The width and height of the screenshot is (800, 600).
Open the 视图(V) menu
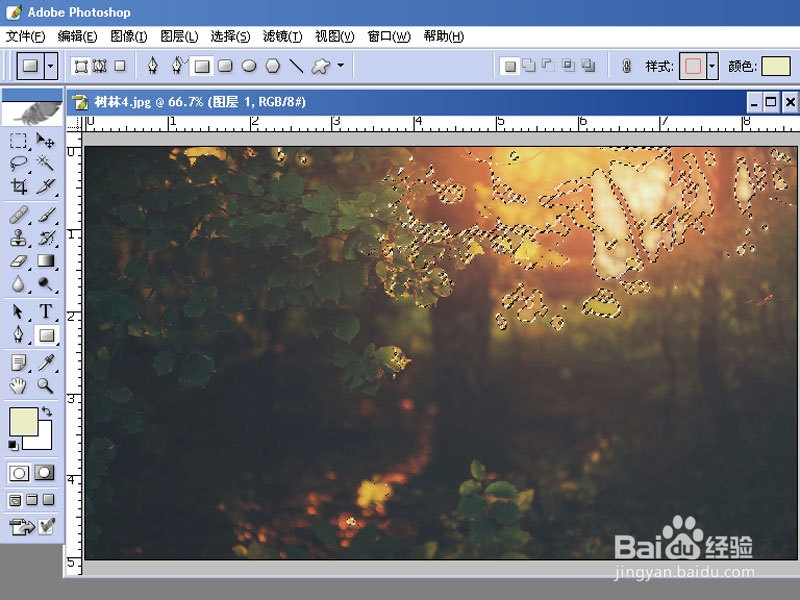tap(335, 36)
